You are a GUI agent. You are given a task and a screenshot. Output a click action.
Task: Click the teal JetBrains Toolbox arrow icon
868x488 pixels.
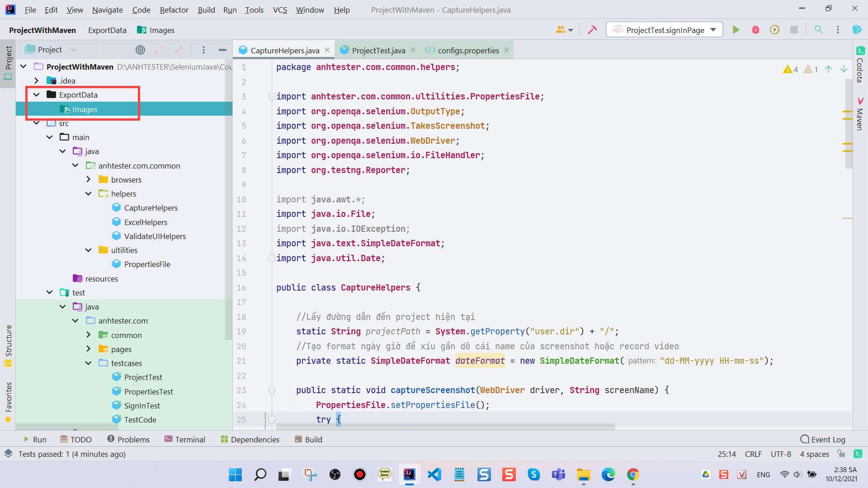[857, 30]
